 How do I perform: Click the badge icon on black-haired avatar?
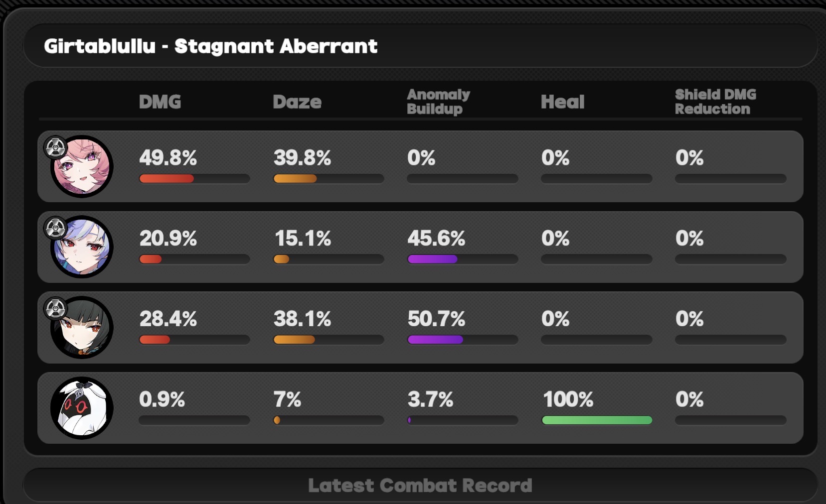click(x=55, y=309)
